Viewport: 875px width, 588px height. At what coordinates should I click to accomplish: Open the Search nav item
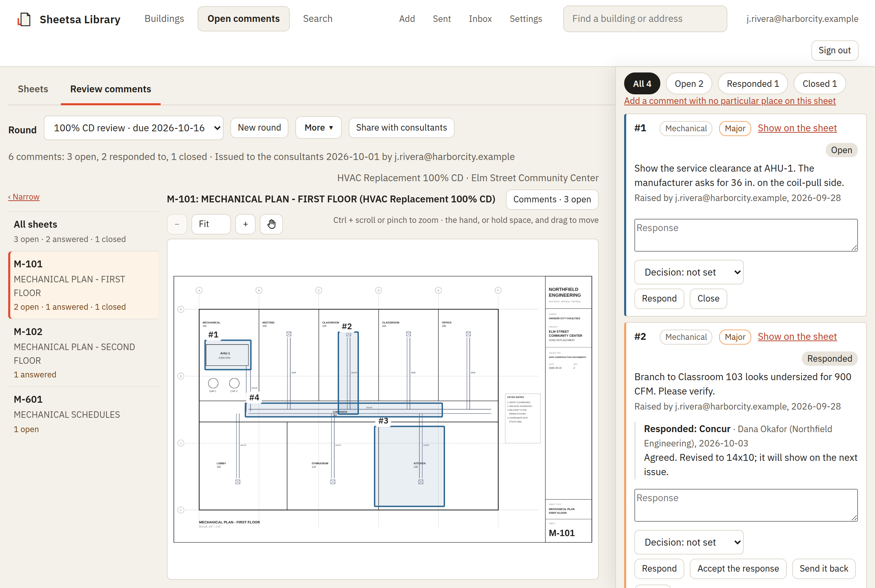[318, 19]
